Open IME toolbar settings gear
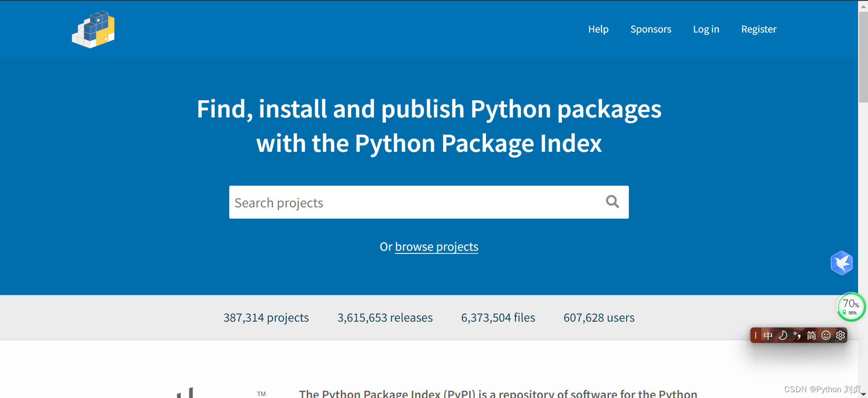This screenshot has width=868, height=398. click(x=840, y=335)
